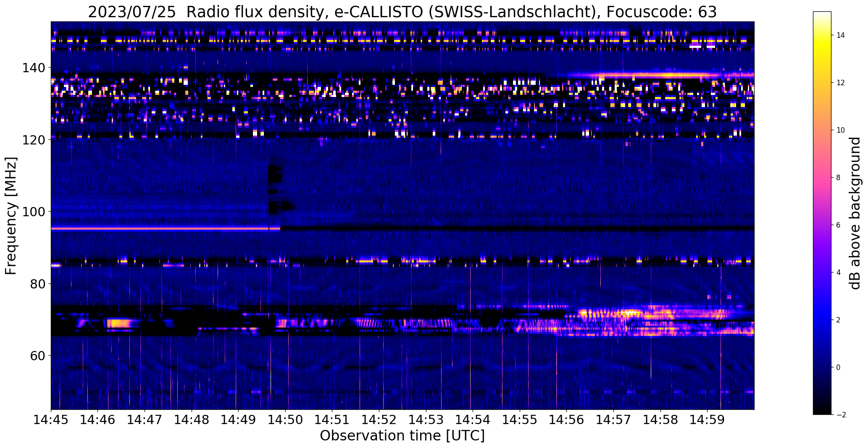Viewport: 868px width, 448px height.
Task: Click the colorbar tick value 10
Action: tap(841, 130)
